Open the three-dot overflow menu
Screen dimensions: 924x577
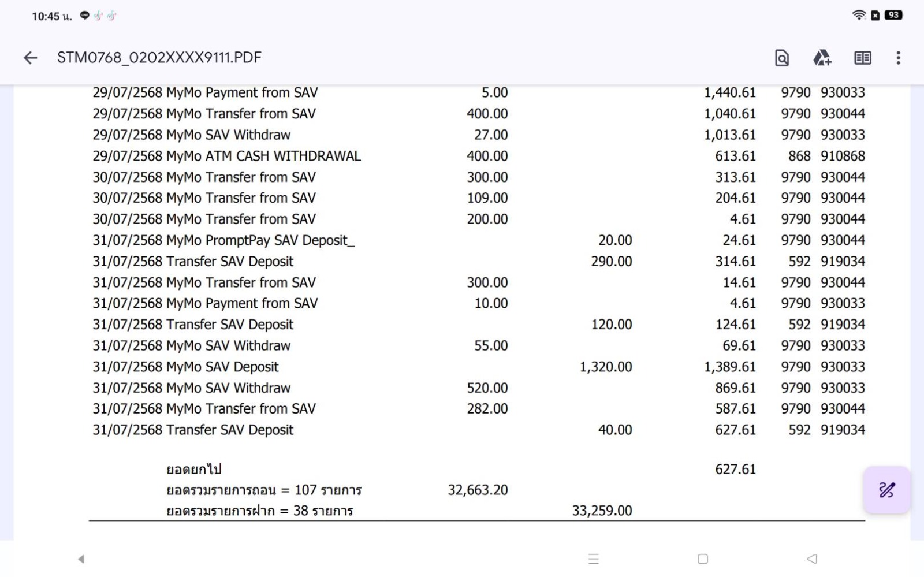click(898, 58)
